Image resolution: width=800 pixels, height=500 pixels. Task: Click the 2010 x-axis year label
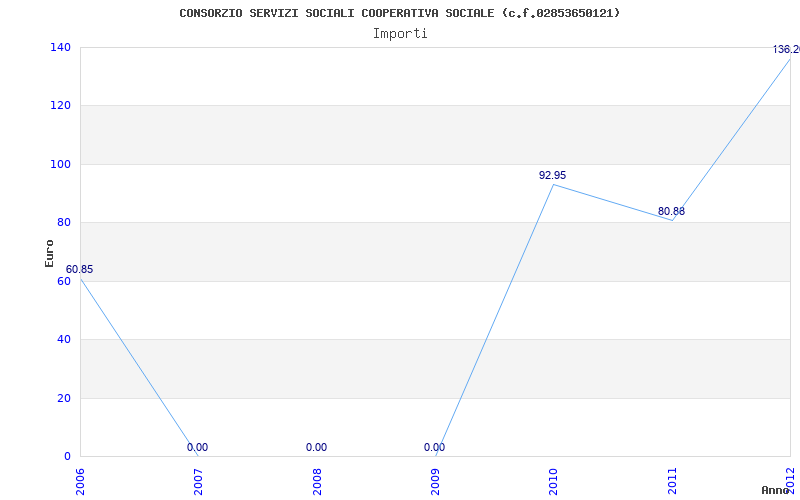[554, 481]
